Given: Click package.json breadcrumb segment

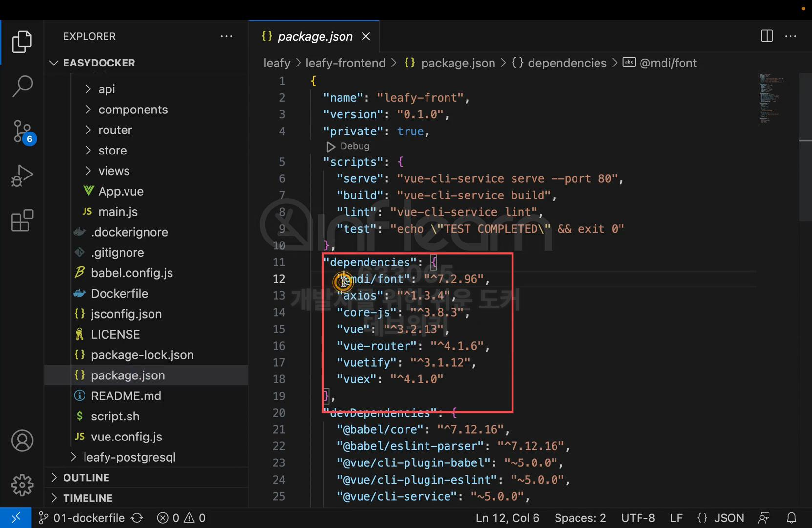Looking at the screenshot, I should pyautogui.click(x=450, y=63).
